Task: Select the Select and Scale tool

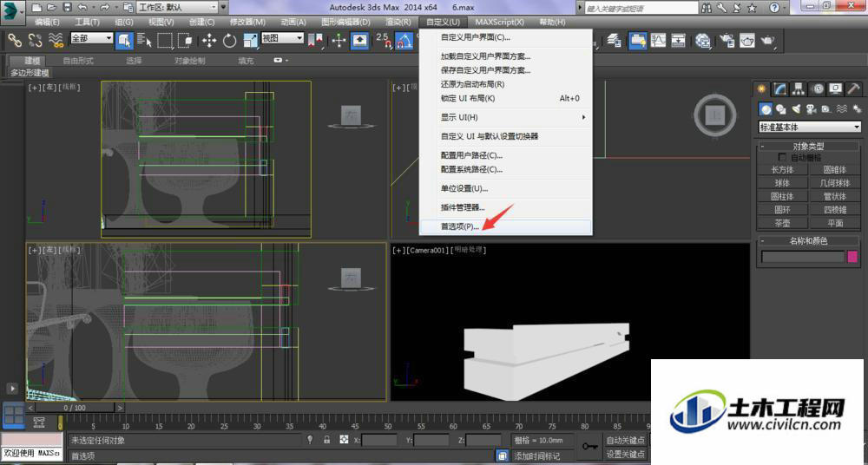Action: tap(250, 40)
